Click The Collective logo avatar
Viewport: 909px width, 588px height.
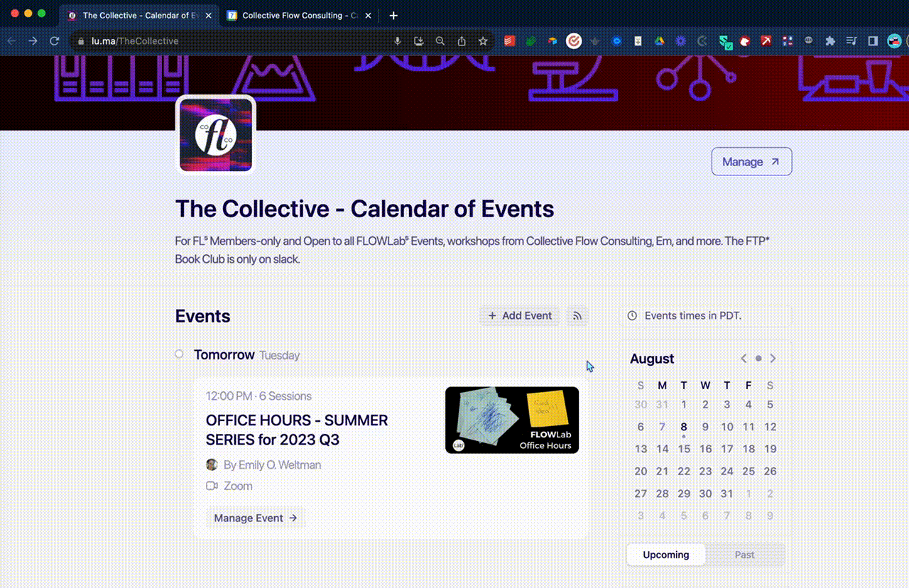[x=216, y=135]
